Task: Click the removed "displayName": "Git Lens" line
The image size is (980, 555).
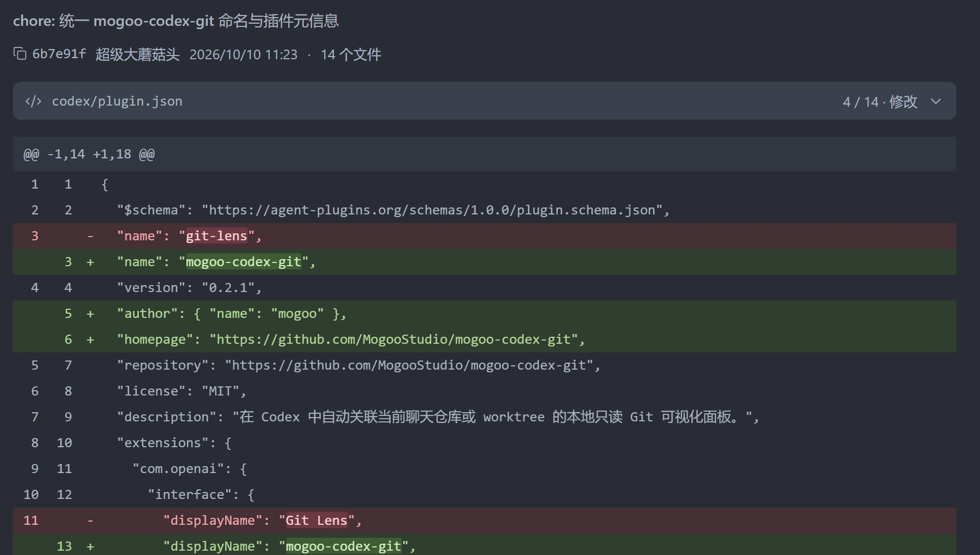Action: click(485, 521)
